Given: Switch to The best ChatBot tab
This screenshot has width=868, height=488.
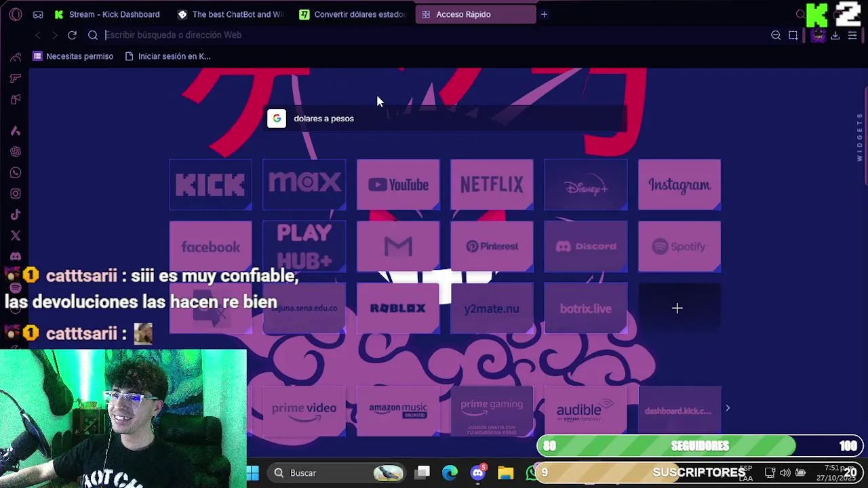Looking at the screenshot, I should tap(231, 14).
